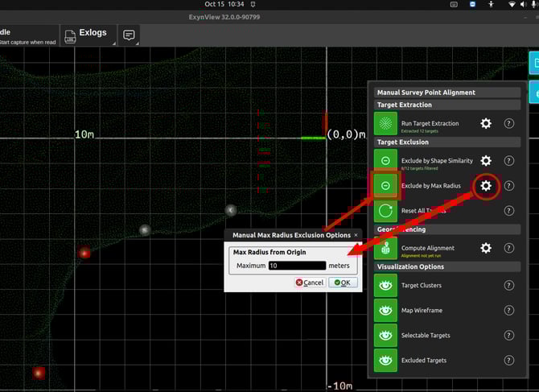This screenshot has height=392, width=539.
Task: Open Compute Alignment settings gear
Action: (486, 248)
